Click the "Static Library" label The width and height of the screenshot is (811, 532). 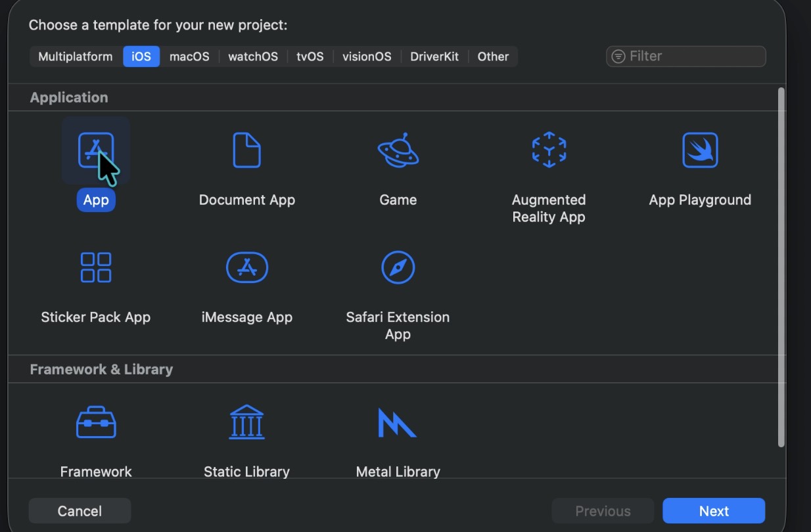(x=246, y=472)
